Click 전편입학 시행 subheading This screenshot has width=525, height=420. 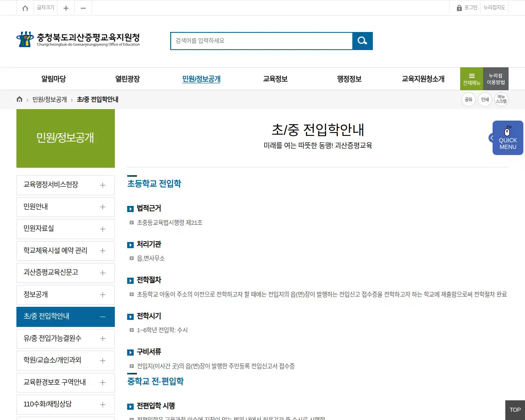click(156, 406)
